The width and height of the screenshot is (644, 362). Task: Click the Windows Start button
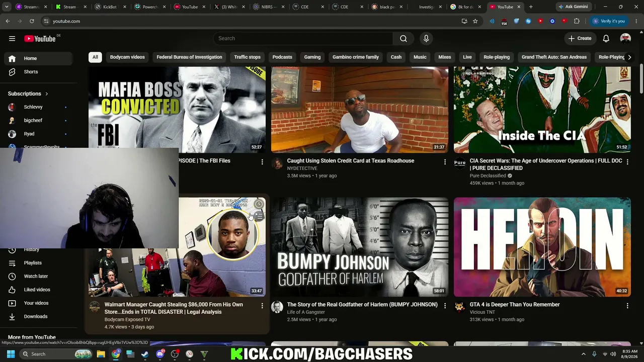pos(11,354)
